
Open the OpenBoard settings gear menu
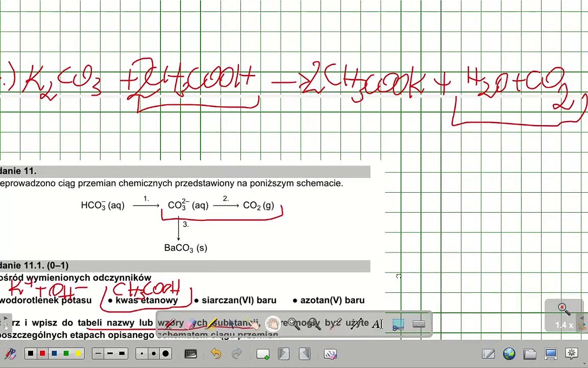[572, 353]
